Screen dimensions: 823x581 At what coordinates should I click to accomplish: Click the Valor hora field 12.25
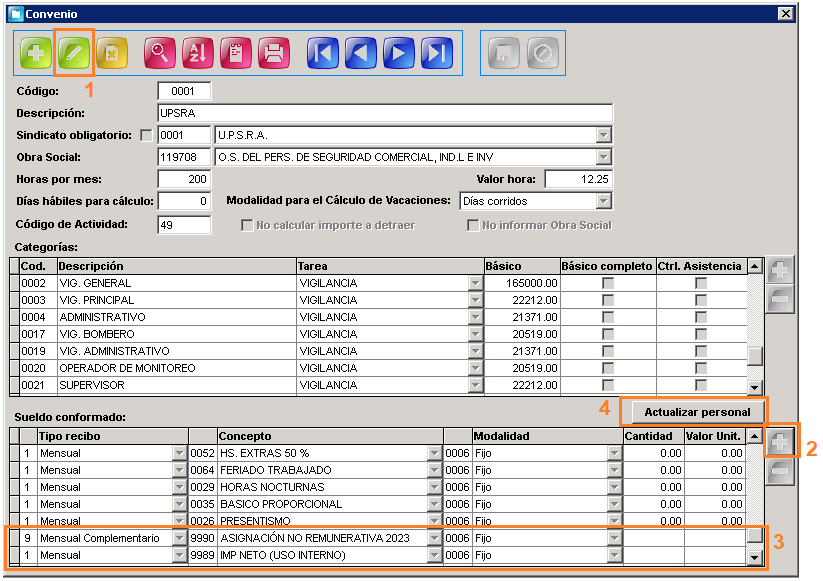[x=578, y=179]
